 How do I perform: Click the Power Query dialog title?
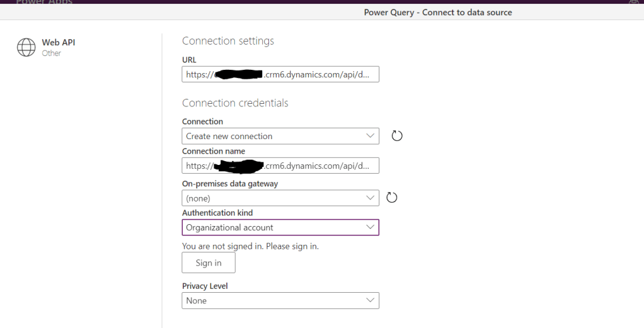(x=438, y=13)
